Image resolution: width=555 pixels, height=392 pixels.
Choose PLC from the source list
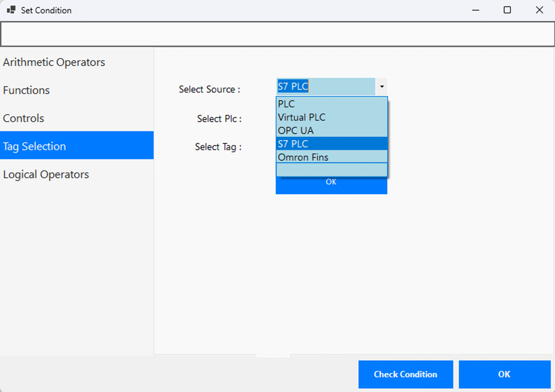pyautogui.click(x=331, y=104)
